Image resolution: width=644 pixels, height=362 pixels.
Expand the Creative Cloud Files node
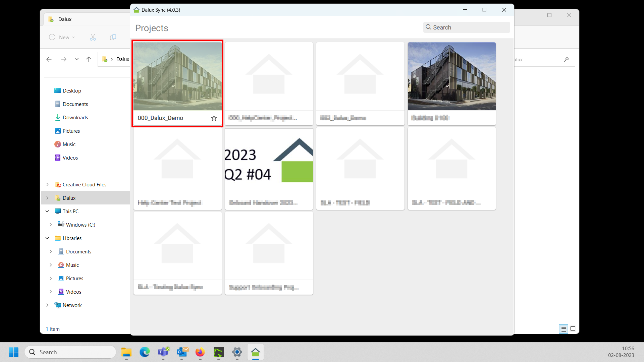tap(47, 185)
